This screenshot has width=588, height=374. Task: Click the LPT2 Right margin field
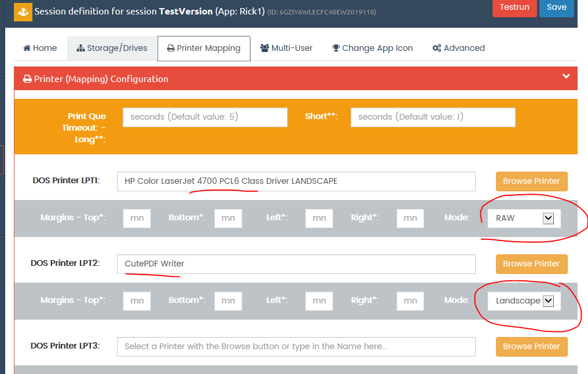tap(410, 301)
